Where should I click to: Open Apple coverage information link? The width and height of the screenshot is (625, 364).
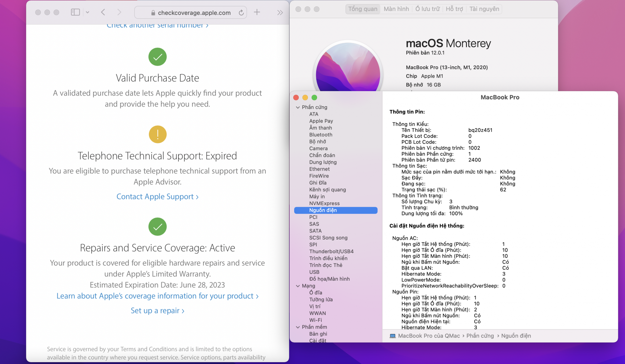(157, 296)
